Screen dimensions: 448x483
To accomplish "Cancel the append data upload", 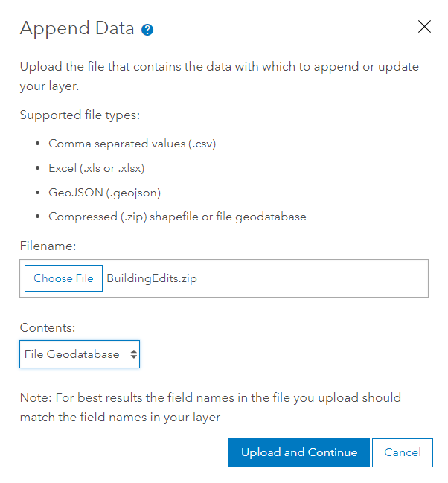I will pyautogui.click(x=402, y=452).
